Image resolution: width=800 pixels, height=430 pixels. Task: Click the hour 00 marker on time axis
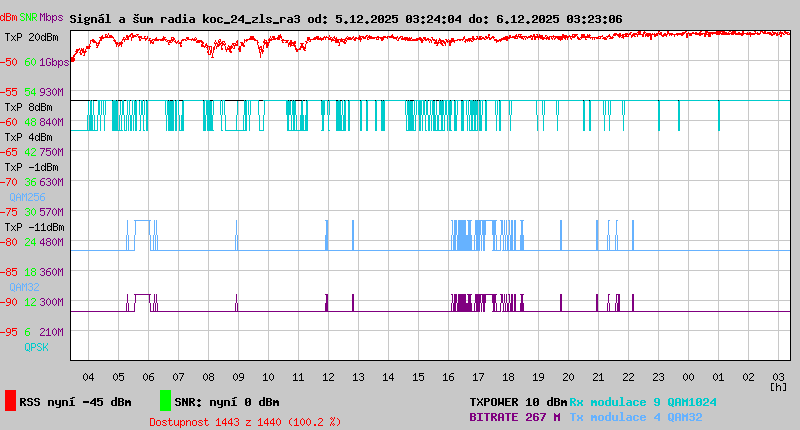coord(688,377)
